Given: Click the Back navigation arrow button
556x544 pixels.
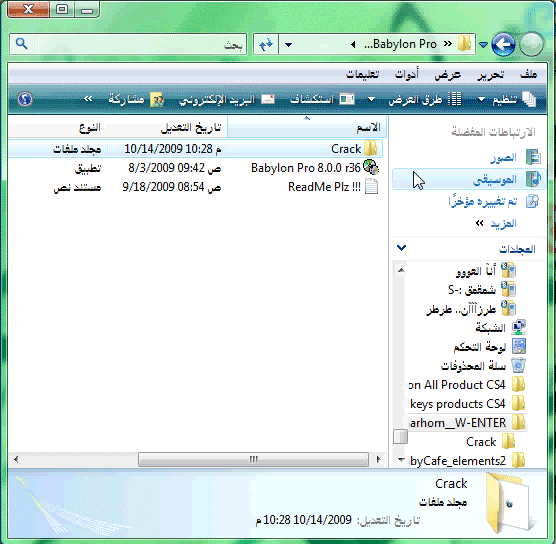Looking at the screenshot, I should coord(504,45).
